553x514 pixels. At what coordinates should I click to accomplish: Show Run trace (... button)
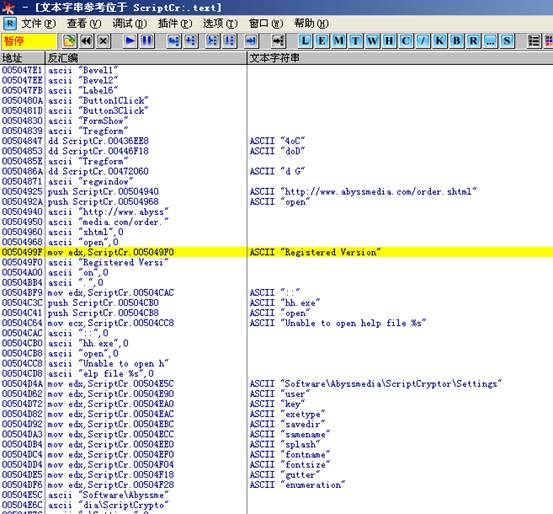click(x=490, y=41)
